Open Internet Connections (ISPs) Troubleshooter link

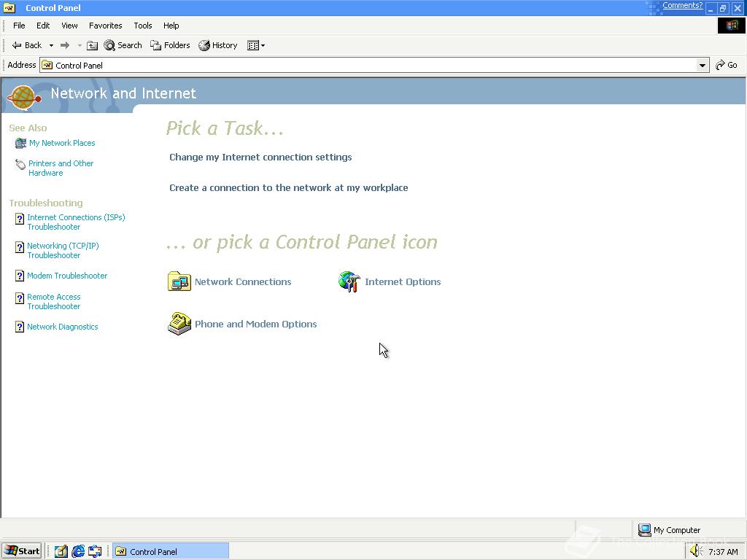point(76,222)
